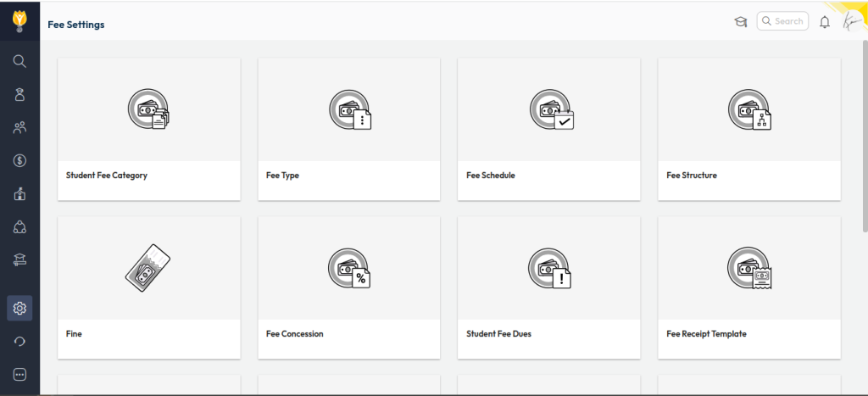Click the group of people icon in sidebar

point(19,128)
